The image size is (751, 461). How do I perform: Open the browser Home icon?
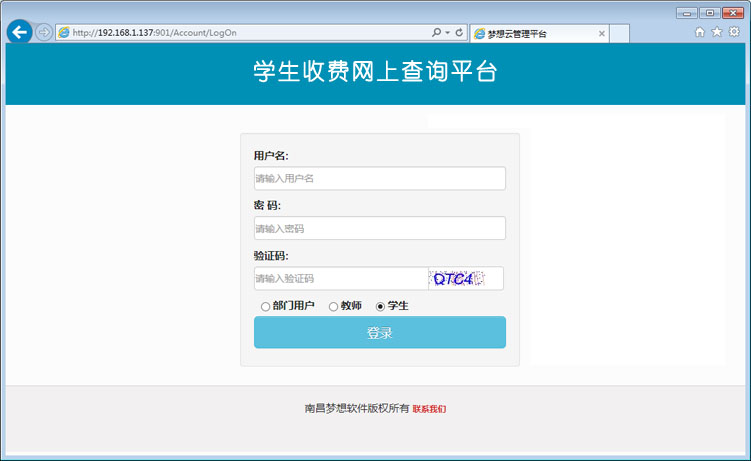[700, 32]
